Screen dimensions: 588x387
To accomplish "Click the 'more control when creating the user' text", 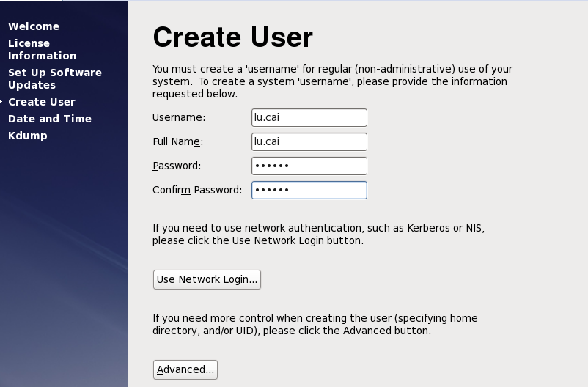I will (315, 325).
